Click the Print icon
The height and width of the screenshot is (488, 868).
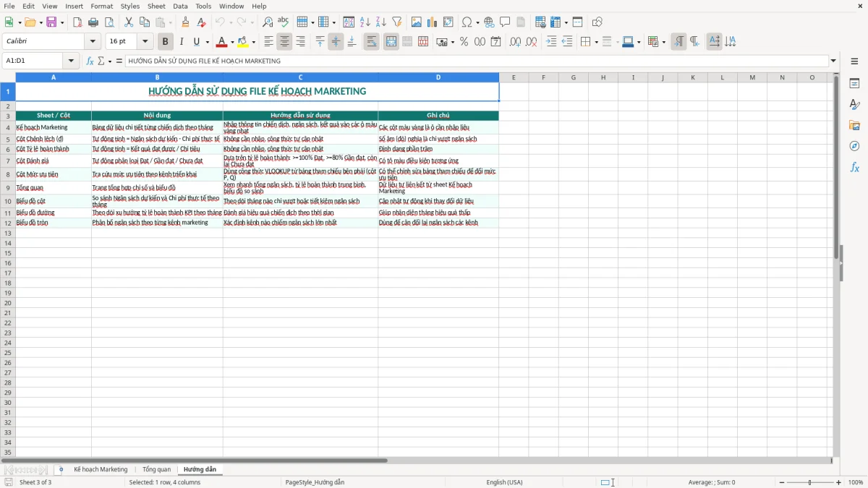click(93, 22)
